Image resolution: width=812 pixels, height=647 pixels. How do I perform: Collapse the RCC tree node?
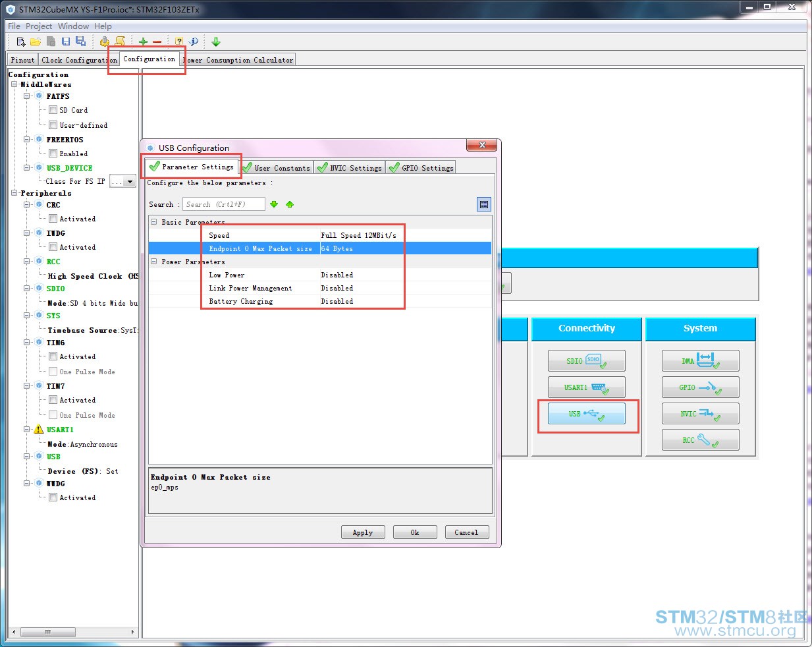tap(27, 262)
